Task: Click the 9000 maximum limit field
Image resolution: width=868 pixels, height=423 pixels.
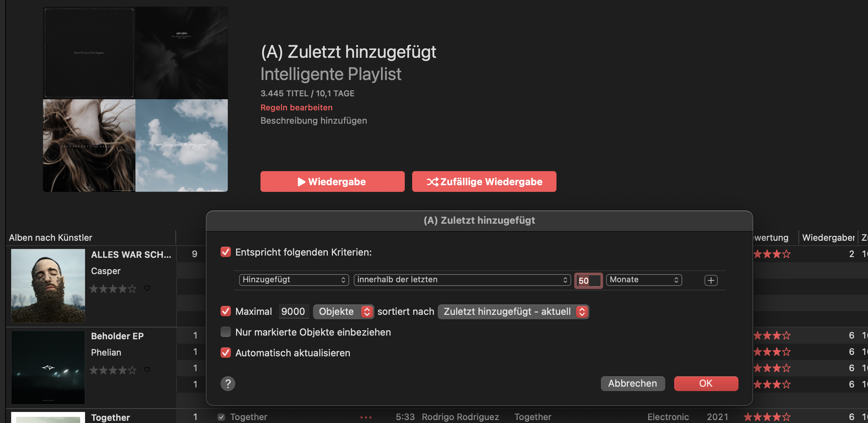Action: [x=293, y=312]
